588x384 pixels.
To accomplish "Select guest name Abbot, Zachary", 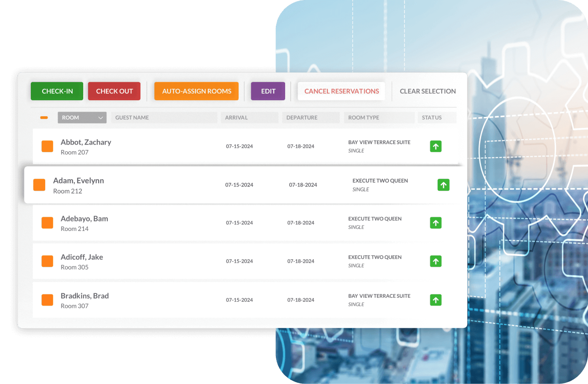I will 86,142.
